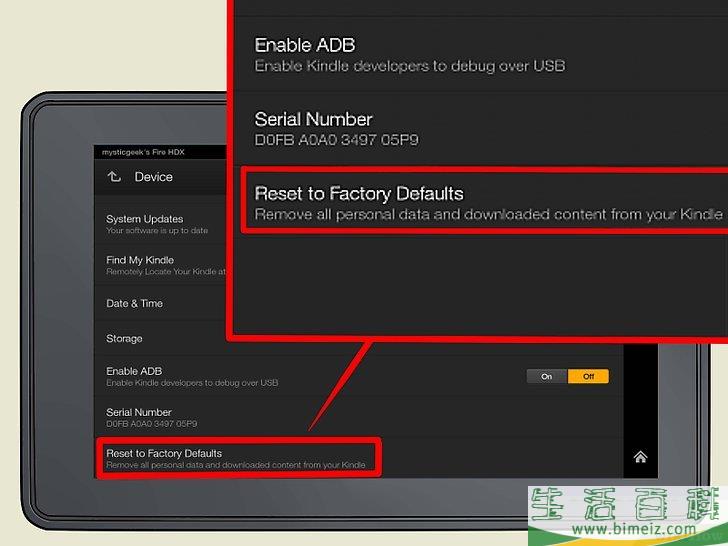
Task: Select Serial Number in the zoomed panel
Action: [x=481, y=129]
